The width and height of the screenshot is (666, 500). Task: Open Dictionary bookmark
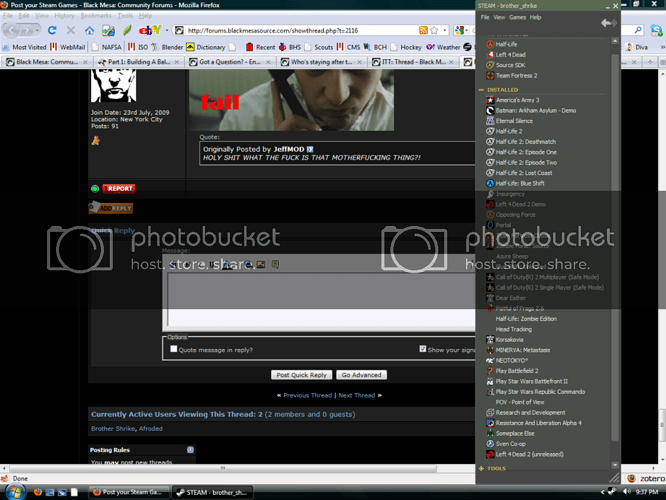[x=206, y=47]
